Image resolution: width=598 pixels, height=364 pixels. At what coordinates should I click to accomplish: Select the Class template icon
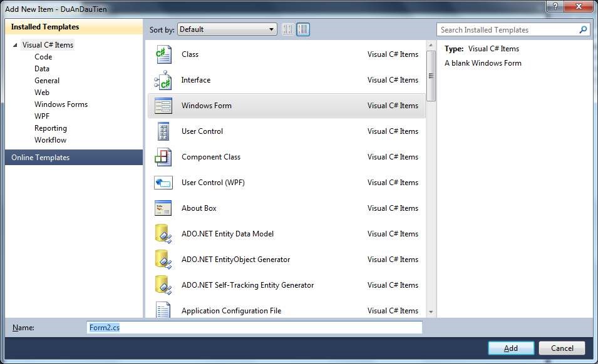163,54
